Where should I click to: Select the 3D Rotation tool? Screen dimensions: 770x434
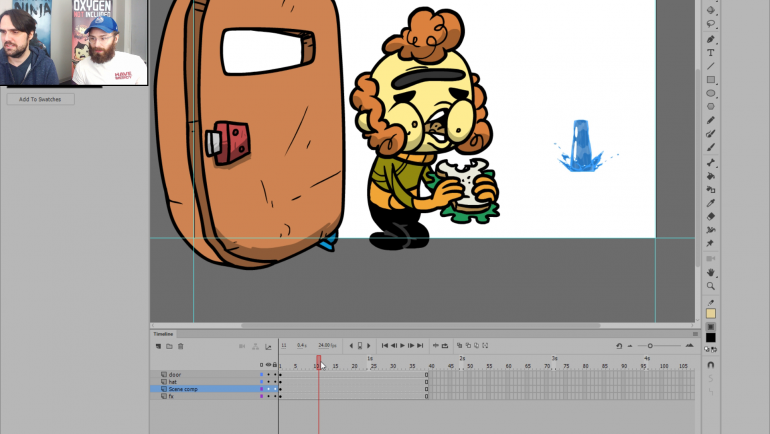click(x=711, y=10)
